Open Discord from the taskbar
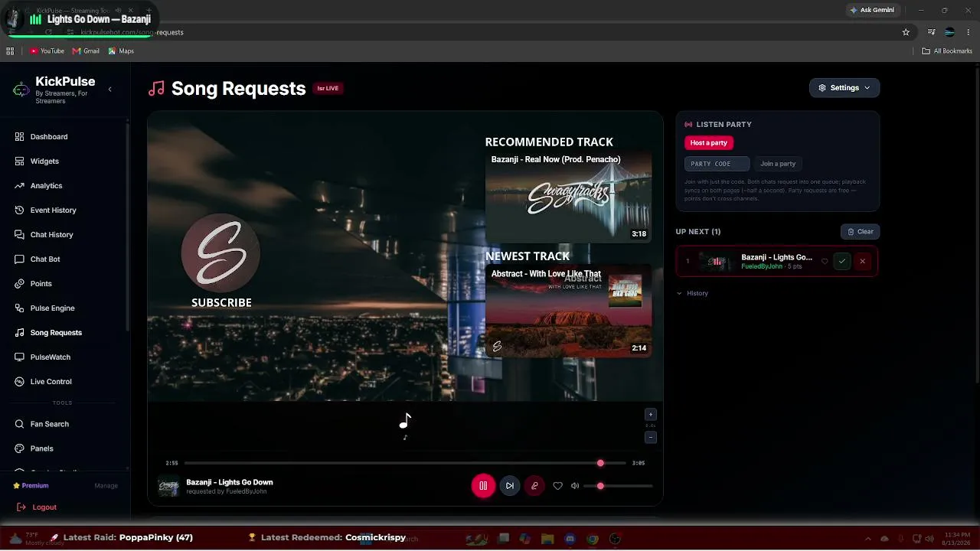 pyautogui.click(x=570, y=539)
